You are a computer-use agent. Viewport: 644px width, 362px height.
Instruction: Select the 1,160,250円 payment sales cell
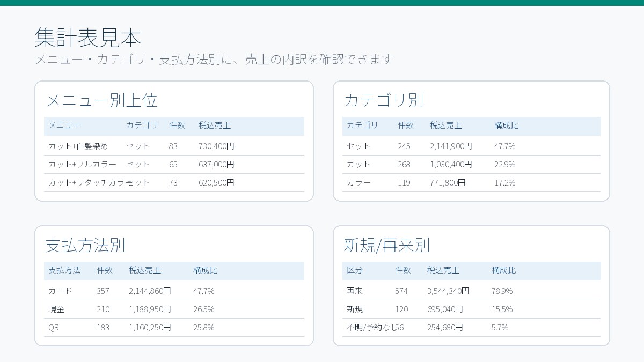150,327
